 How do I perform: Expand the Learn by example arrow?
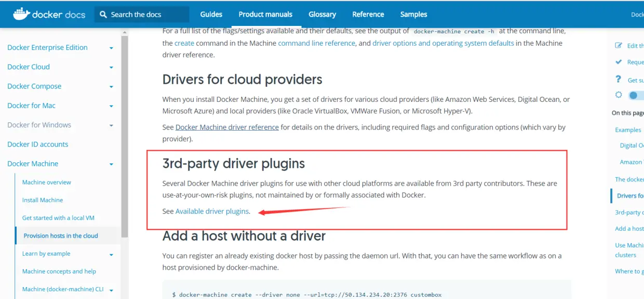pos(111,255)
